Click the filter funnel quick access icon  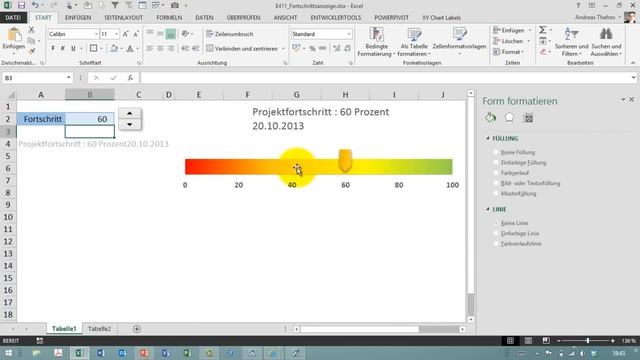point(115,5)
